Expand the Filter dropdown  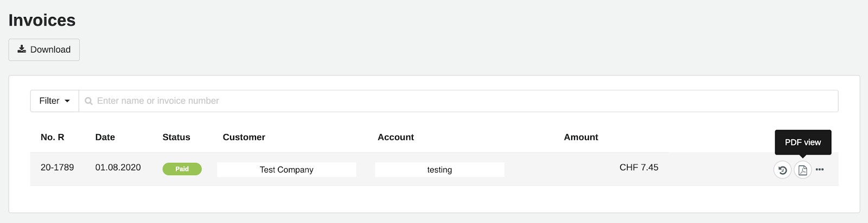click(54, 101)
